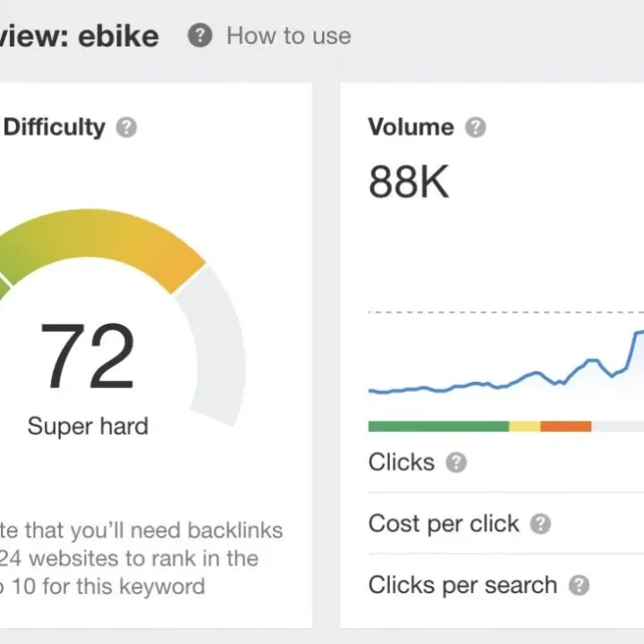This screenshot has width=644, height=644.
Task: Click the Clicks row label
Action: (x=402, y=462)
